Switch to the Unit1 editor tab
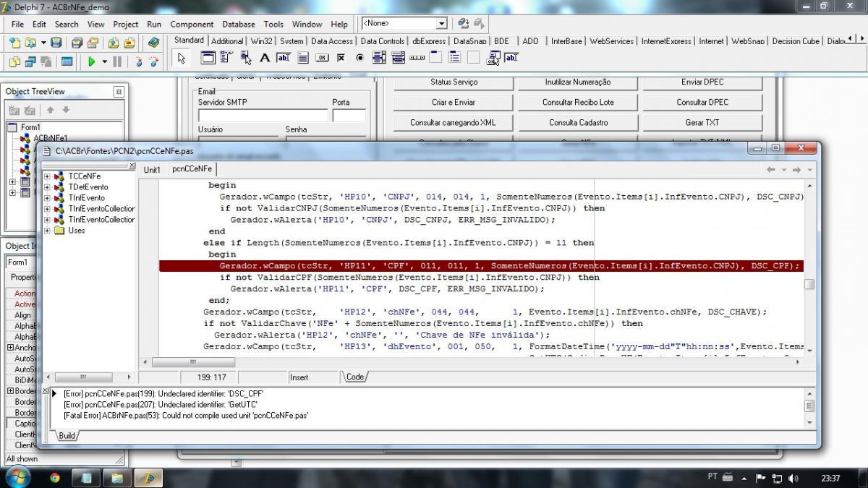Screen dimensions: 868x488 (x=152, y=170)
